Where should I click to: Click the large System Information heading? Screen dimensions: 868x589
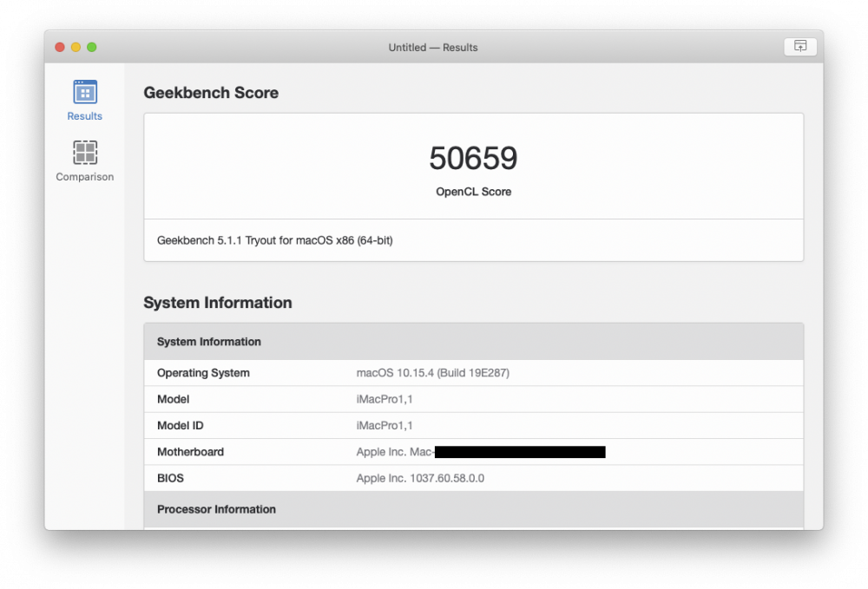[218, 303]
